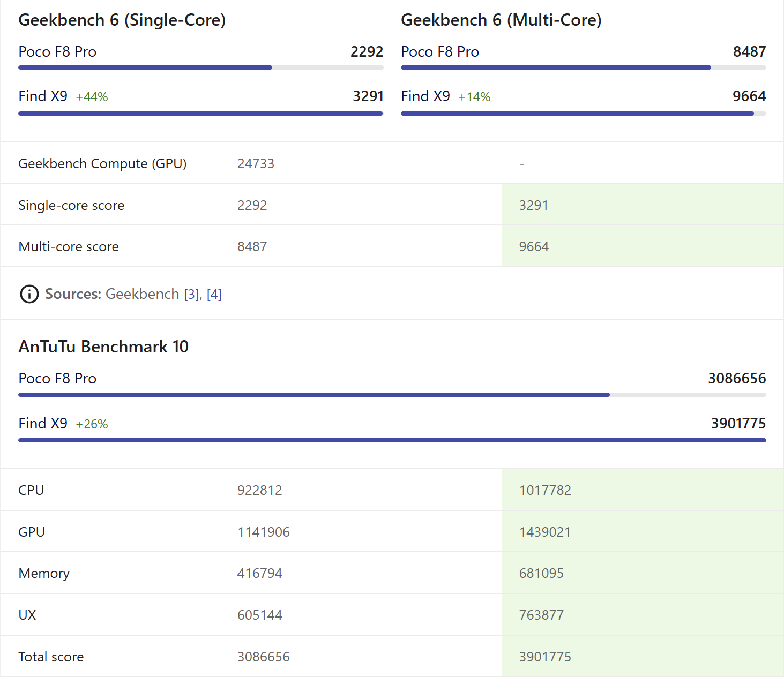Viewport: 784px width, 677px height.
Task: Click Poco F8 Pro multi-core progress bar
Action: tap(584, 67)
